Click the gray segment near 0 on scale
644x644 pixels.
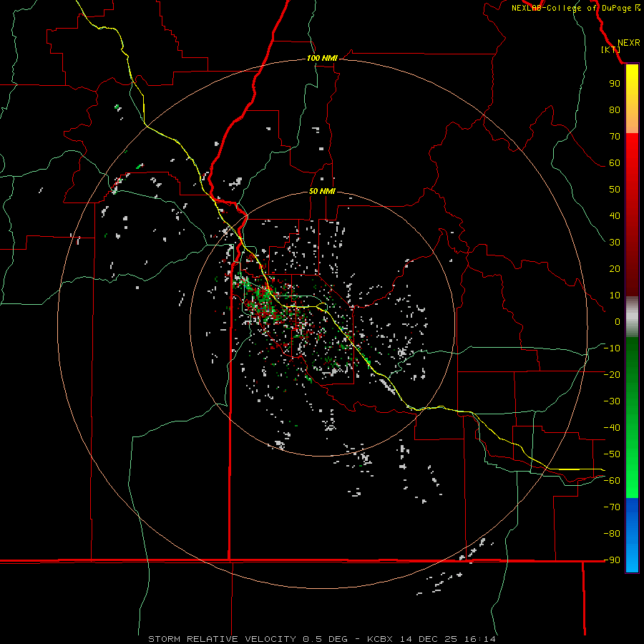632,317
